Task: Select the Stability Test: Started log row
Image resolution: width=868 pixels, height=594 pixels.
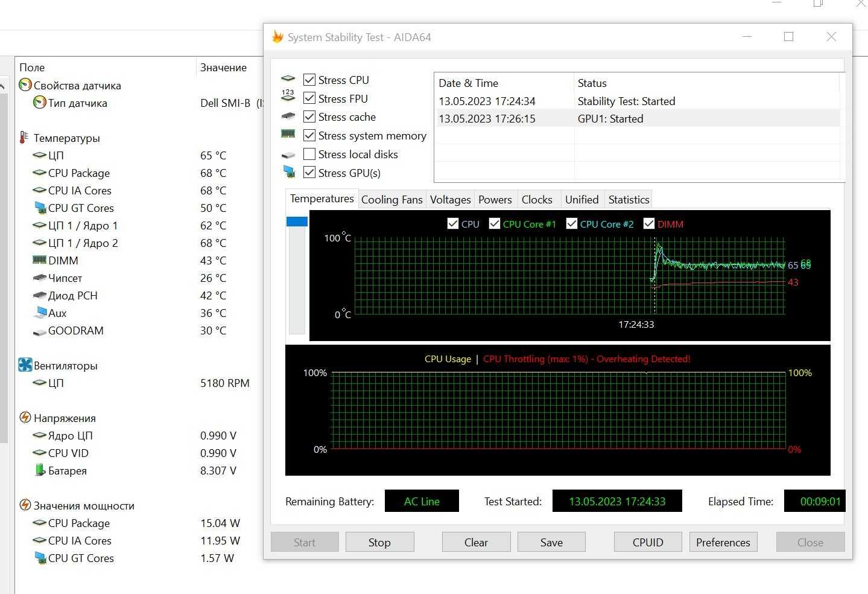Action: pos(637,101)
